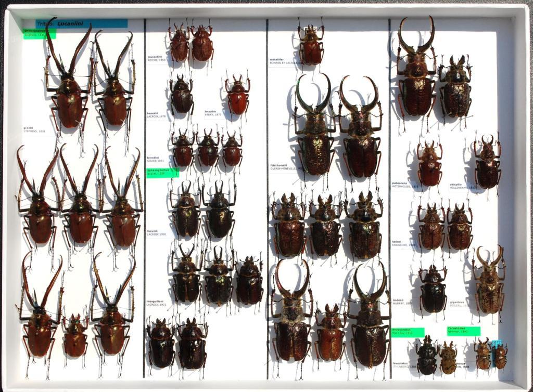Select the jousselinii Reiche species label
Viewport: 533px width, 392px height.
[156, 58]
